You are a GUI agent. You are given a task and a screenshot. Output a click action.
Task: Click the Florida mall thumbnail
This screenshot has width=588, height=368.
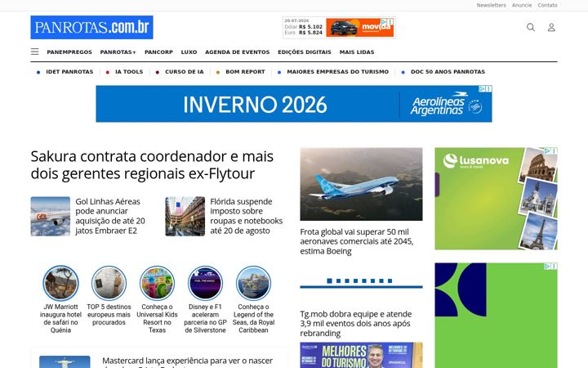point(185,216)
